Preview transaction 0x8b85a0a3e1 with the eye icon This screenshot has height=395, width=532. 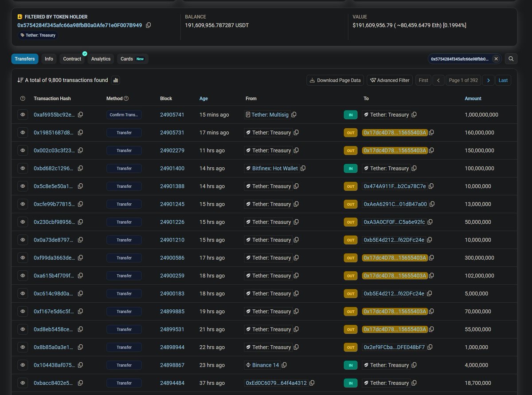[23, 347]
